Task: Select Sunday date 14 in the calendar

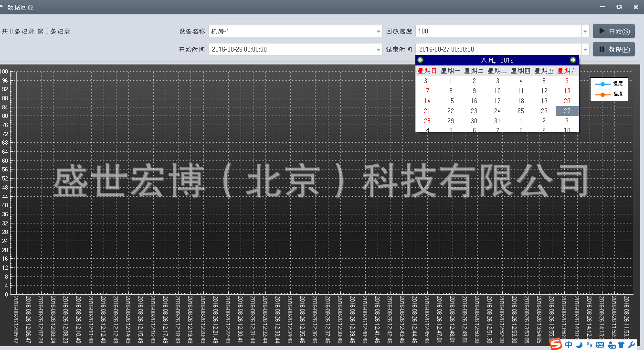Action: click(x=427, y=101)
